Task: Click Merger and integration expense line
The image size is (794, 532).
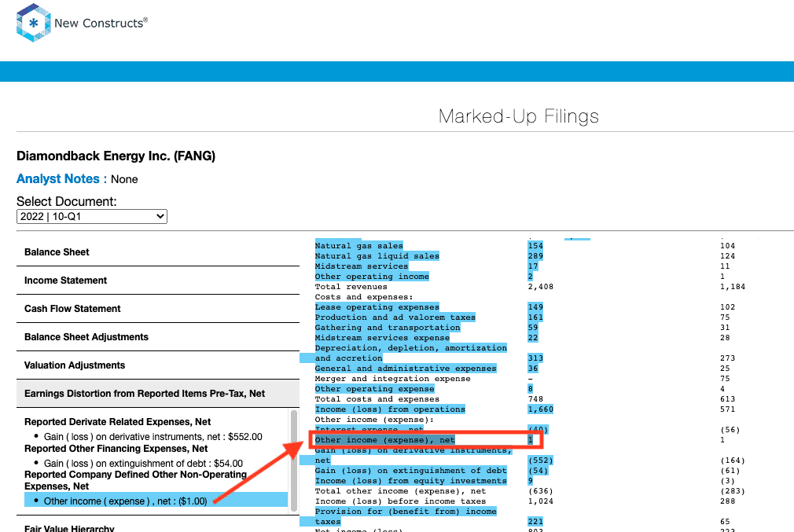Action: coord(392,379)
